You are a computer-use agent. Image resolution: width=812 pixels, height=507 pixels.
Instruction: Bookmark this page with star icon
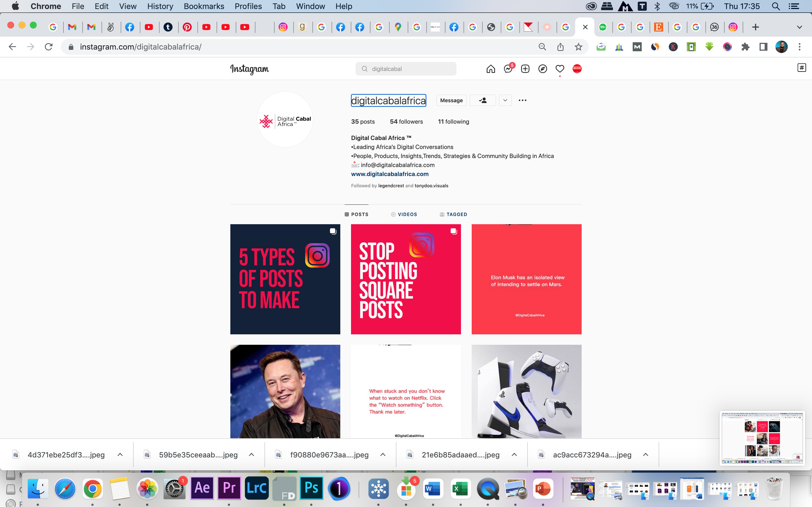pos(579,47)
